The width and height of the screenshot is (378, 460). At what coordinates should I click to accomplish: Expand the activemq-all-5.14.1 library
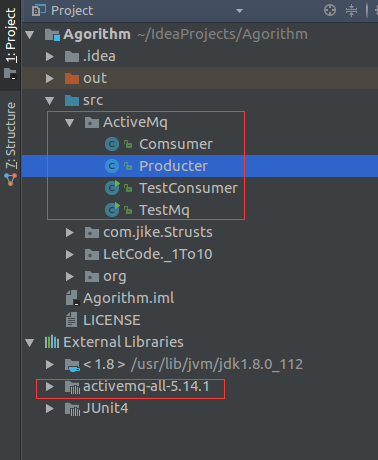[50, 387]
